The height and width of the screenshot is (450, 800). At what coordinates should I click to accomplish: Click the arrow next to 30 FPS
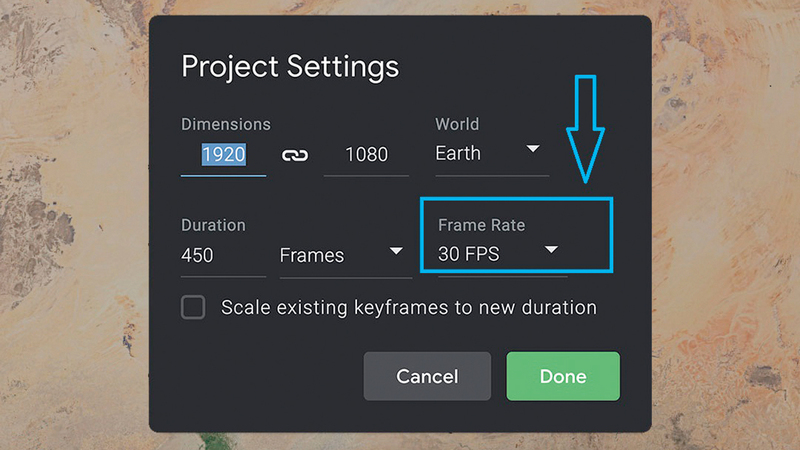point(551,250)
